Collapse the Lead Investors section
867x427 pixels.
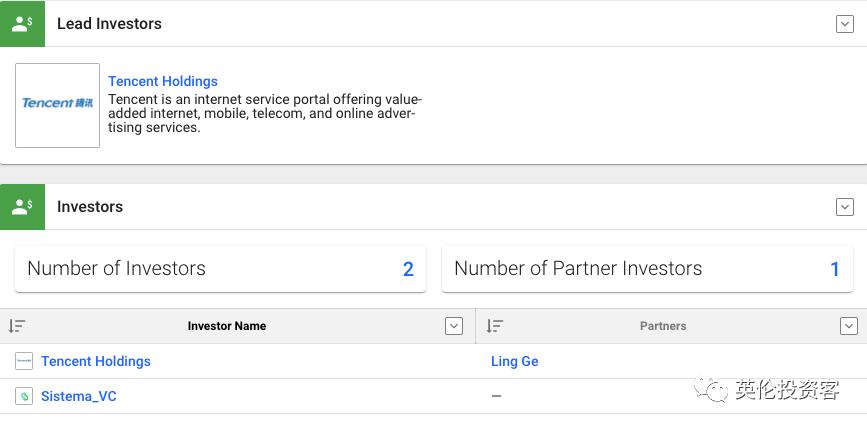click(x=844, y=24)
